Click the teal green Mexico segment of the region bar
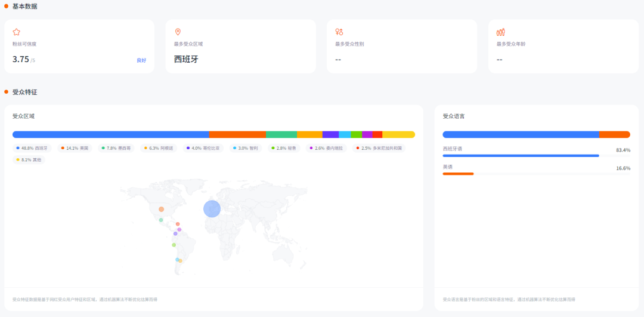The width and height of the screenshot is (644, 317). 281,134
